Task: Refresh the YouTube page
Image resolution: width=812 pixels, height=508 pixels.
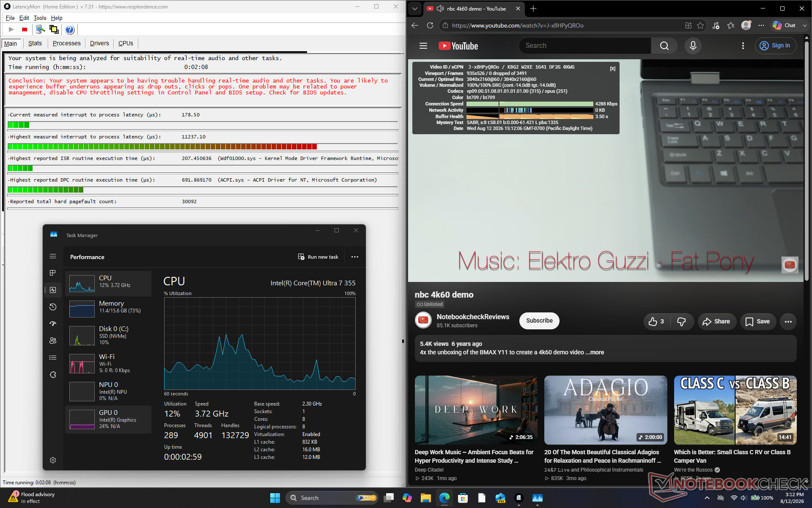Action: (430, 25)
